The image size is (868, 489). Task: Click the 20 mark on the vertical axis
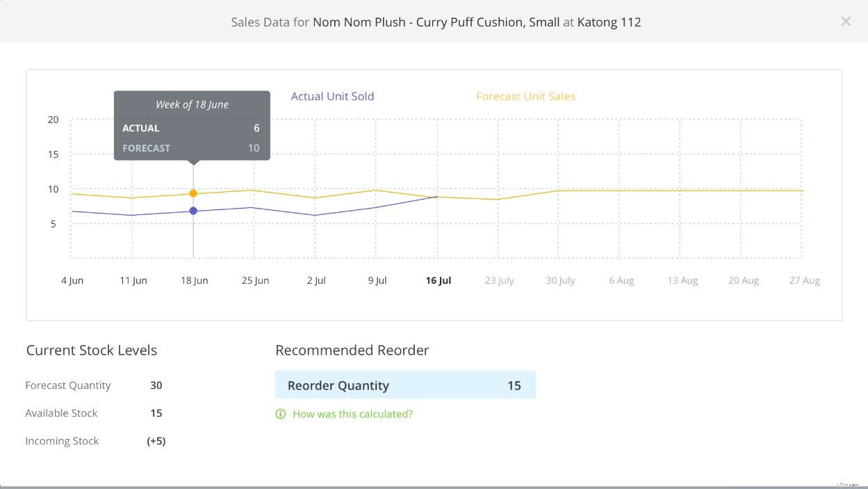point(53,120)
